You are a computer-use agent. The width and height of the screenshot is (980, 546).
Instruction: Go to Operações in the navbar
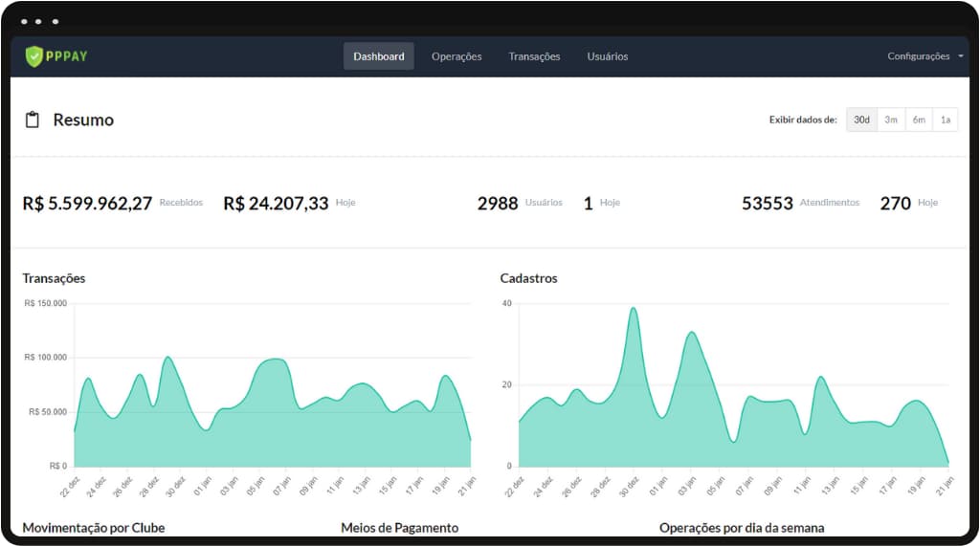(457, 56)
